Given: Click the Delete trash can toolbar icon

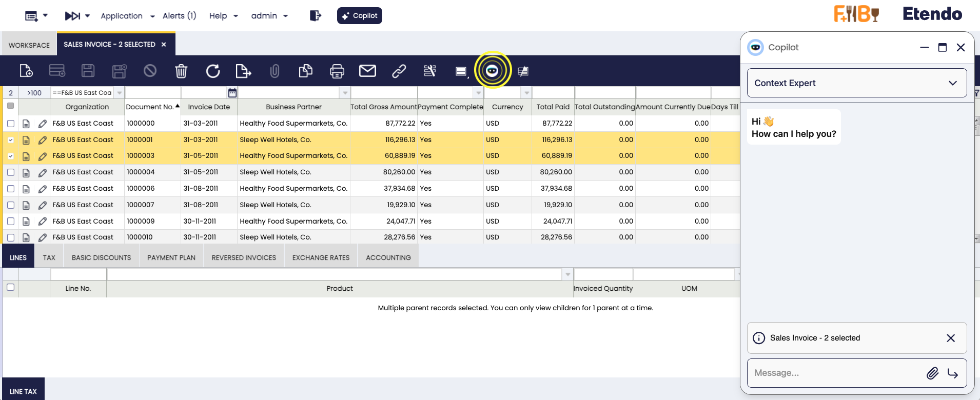Looking at the screenshot, I should (181, 71).
